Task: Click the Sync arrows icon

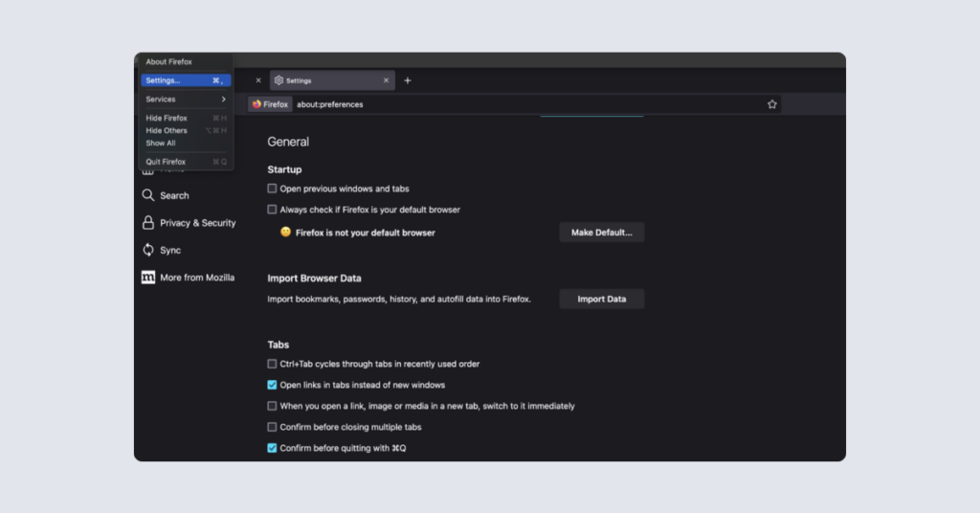Action: (148, 250)
